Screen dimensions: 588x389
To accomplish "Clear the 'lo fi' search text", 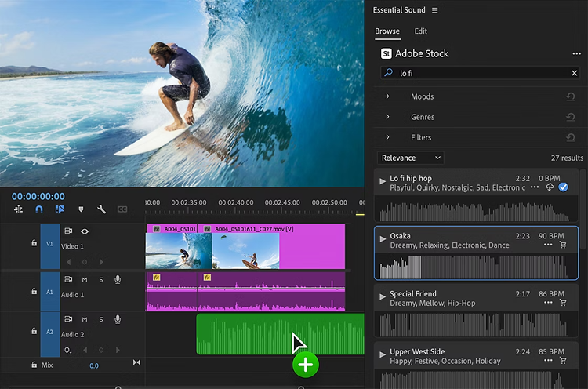I will pos(574,73).
